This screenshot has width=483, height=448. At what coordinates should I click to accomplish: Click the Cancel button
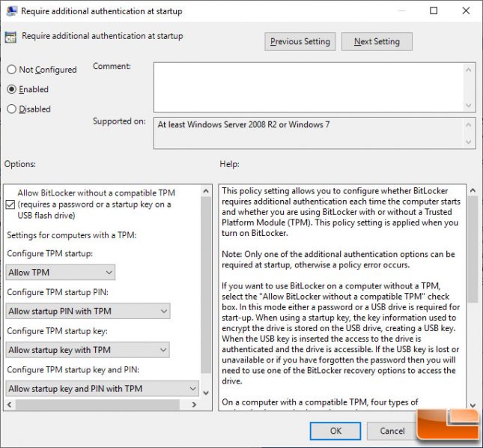392,431
